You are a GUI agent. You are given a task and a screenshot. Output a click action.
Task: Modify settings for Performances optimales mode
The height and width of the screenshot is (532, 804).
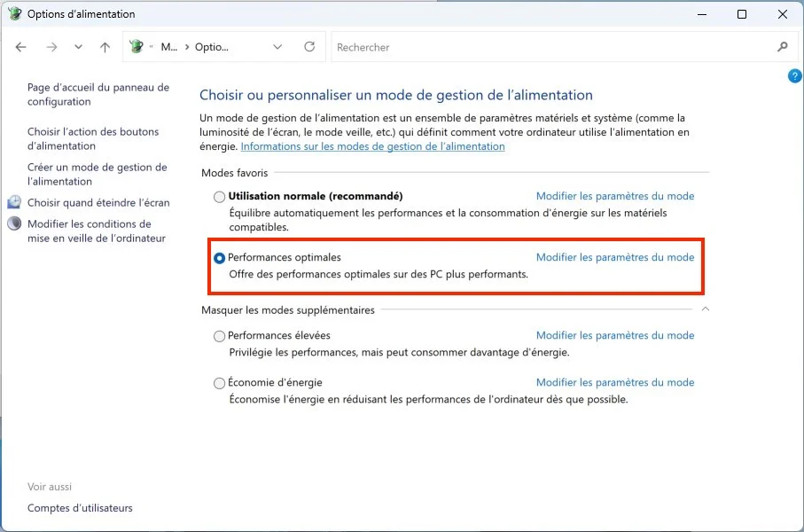[615, 257]
